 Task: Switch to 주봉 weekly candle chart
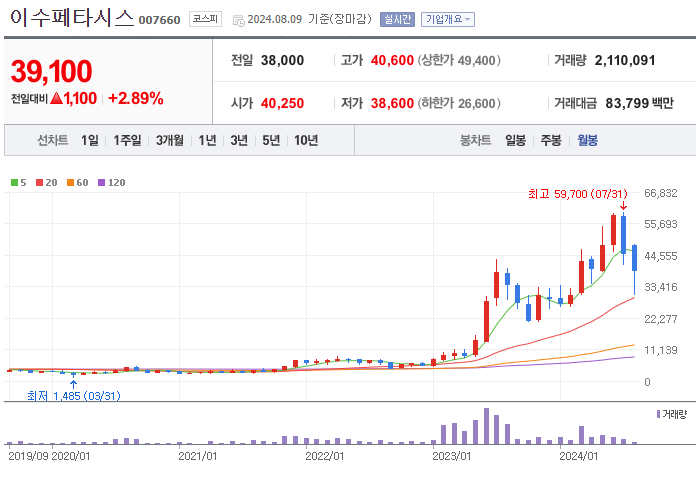[x=551, y=141]
